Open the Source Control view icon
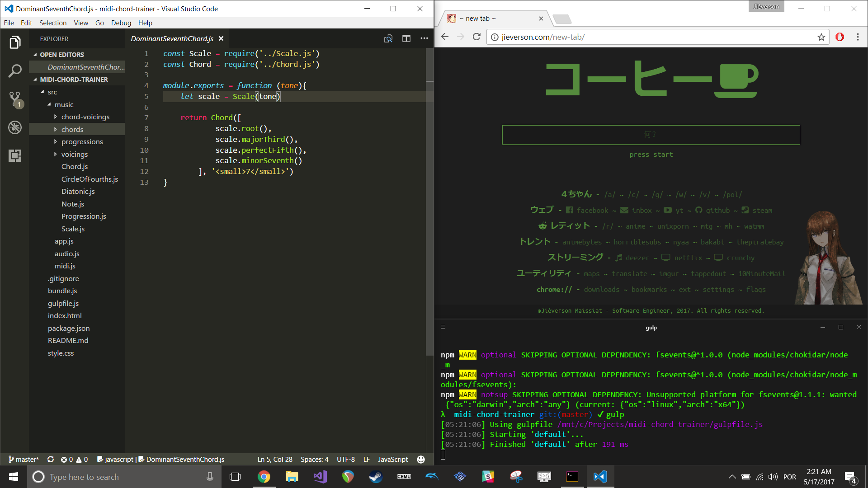Viewport: 868px width, 488px height. (15, 99)
